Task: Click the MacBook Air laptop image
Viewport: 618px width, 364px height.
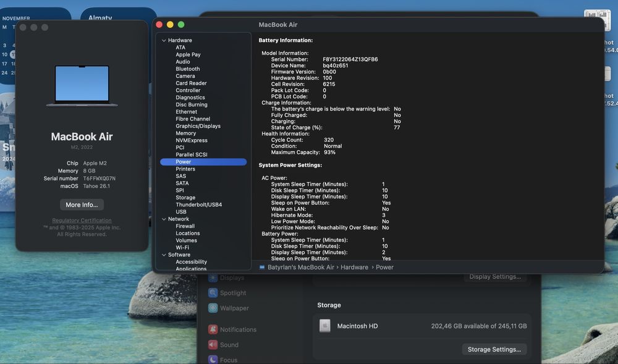Action: (82, 86)
